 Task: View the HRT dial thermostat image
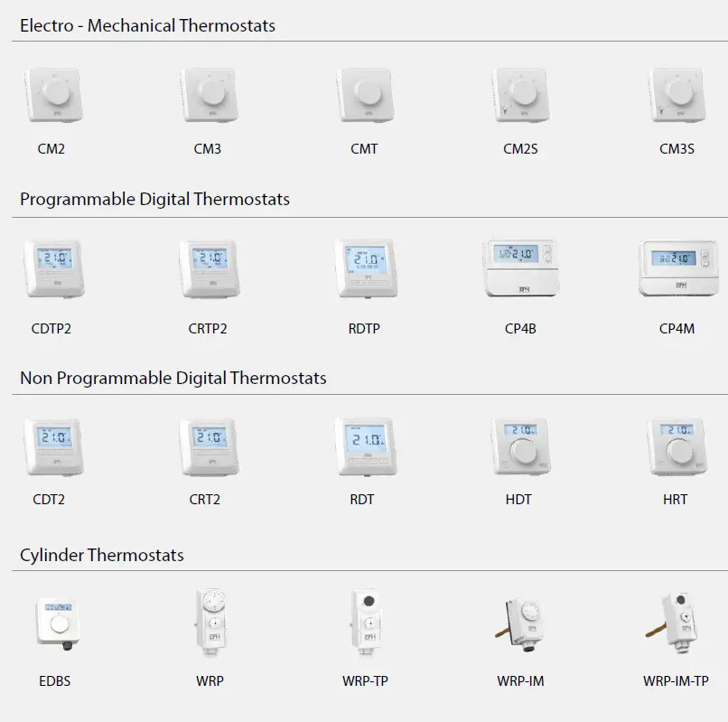677,446
